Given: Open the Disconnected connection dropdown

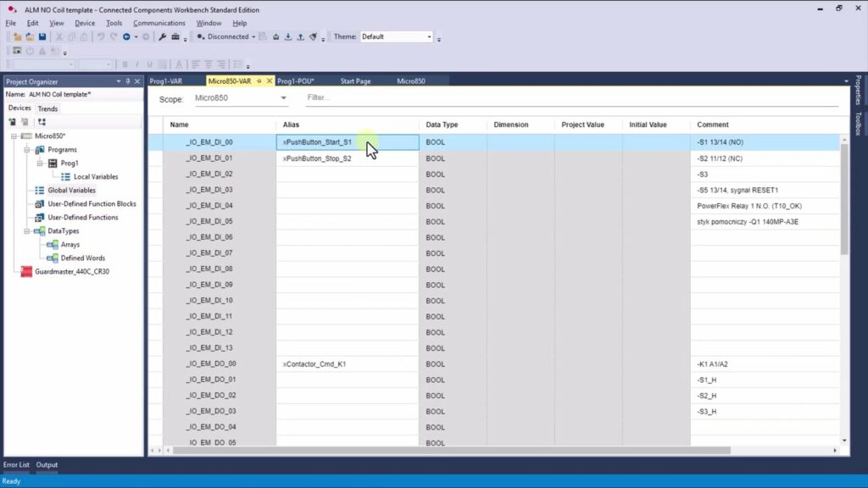Looking at the screenshot, I should click(253, 37).
